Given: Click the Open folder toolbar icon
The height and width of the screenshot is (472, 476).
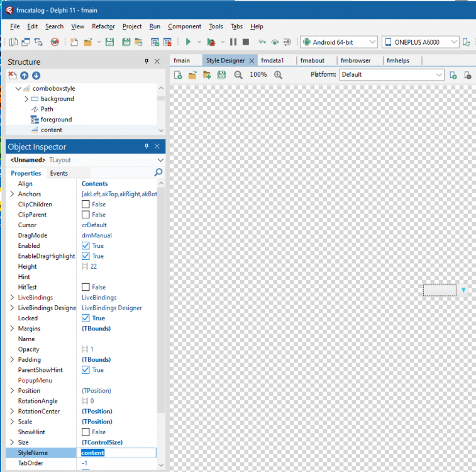Looking at the screenshot, I should (88, 42).
